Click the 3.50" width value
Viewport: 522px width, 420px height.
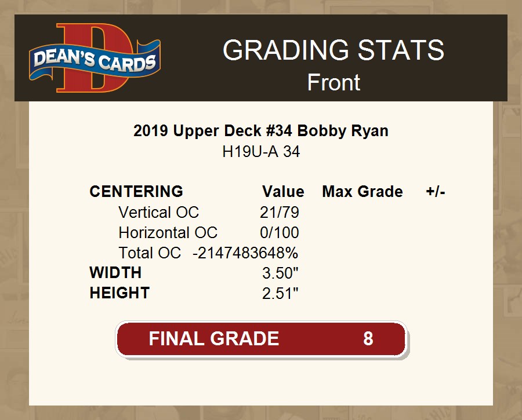point(280,273)
